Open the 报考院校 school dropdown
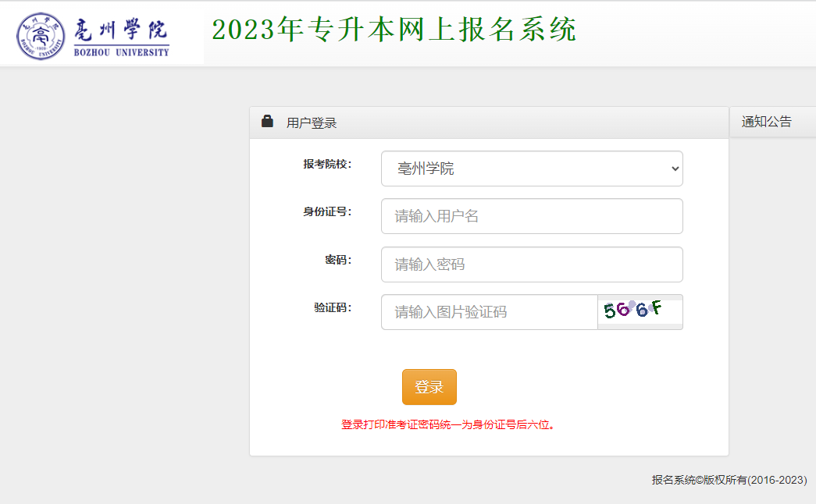 [x=531, y=169]
